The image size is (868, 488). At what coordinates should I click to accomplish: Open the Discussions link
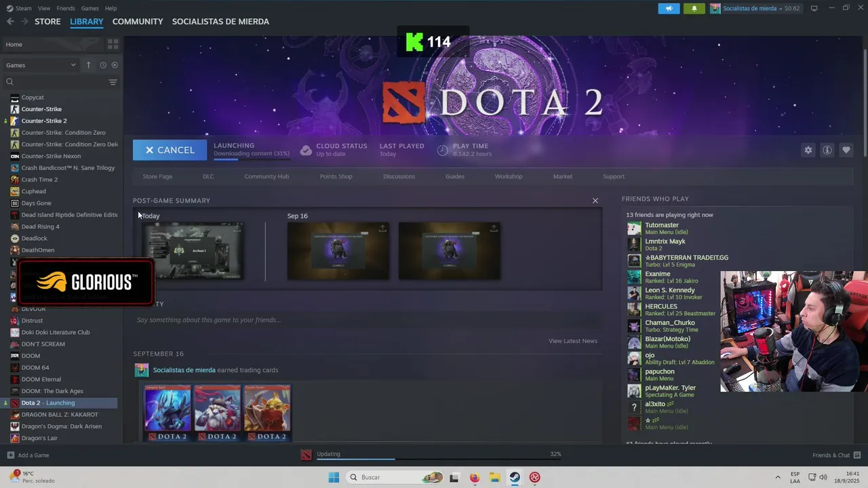coord(399,176)
